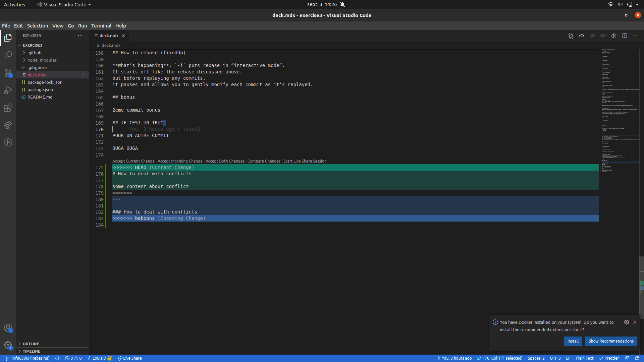
Task: Click the Manage gear icon
Action: coord(8,345)
